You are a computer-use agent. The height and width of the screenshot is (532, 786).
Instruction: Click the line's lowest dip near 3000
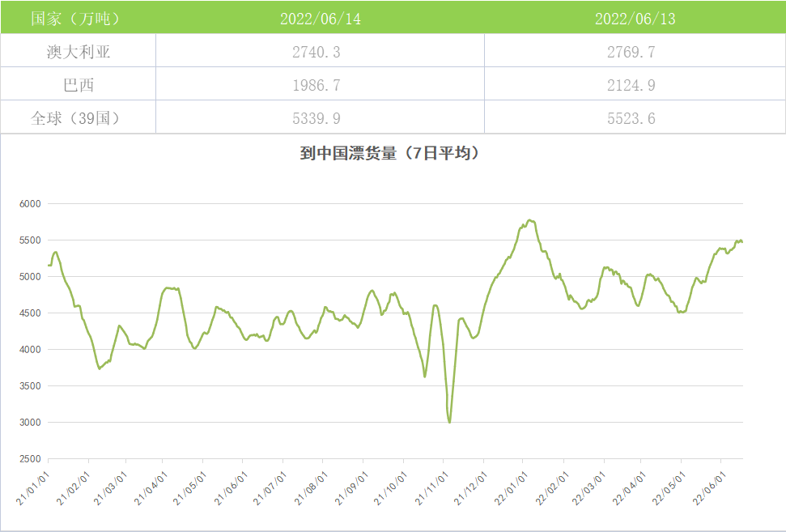pos(449,421)
